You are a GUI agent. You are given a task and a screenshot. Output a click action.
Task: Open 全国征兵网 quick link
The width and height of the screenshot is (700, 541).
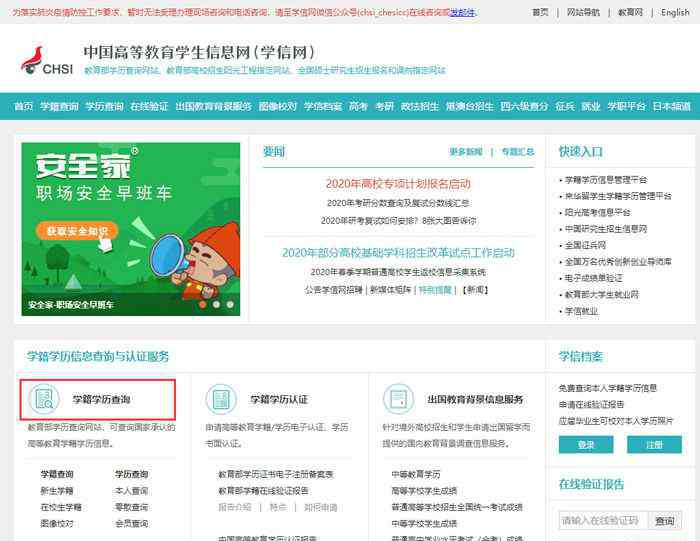pos(585,245)
